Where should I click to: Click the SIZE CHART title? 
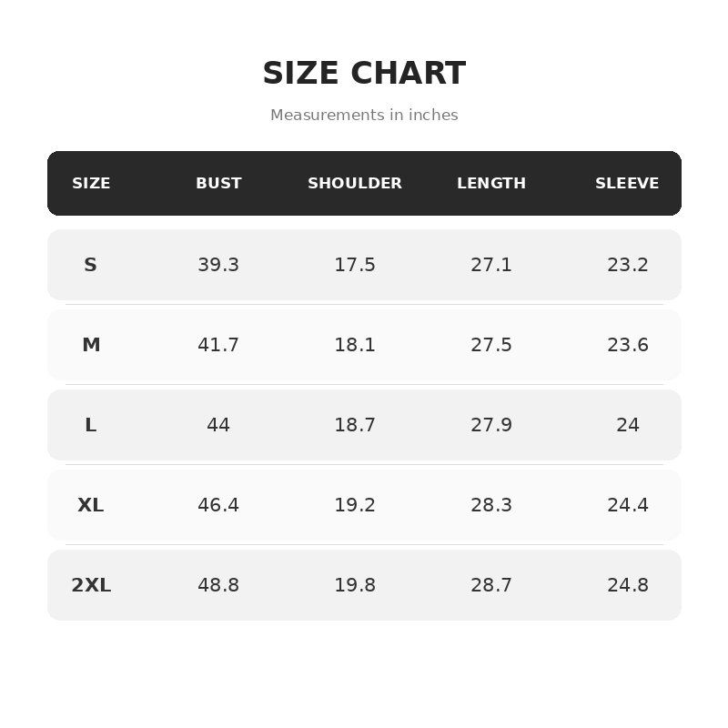364,73
